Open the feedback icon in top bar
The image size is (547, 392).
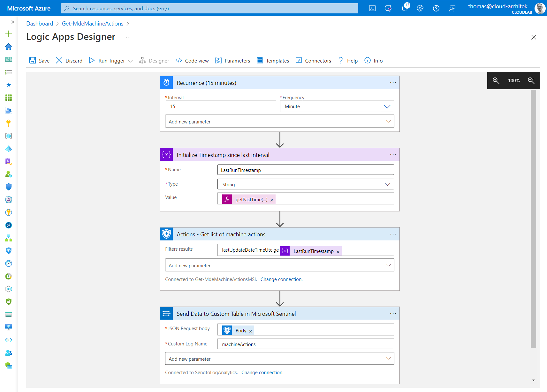(452, 8)
